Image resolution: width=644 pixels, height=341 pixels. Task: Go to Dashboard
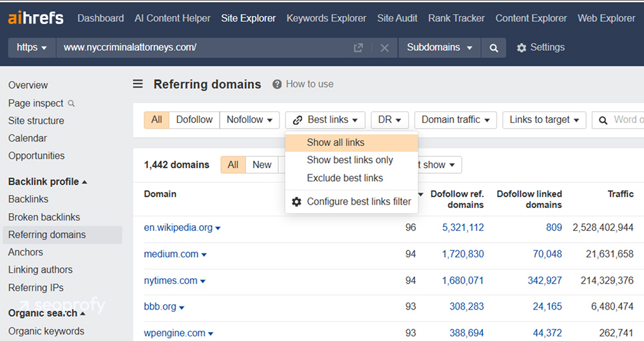(x=100, y=18)
